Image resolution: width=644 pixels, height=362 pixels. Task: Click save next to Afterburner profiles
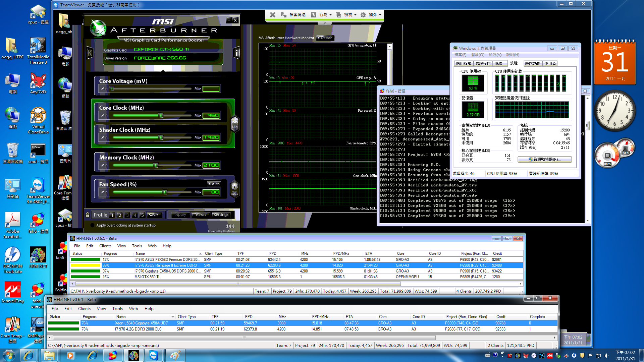pos(153,215)
